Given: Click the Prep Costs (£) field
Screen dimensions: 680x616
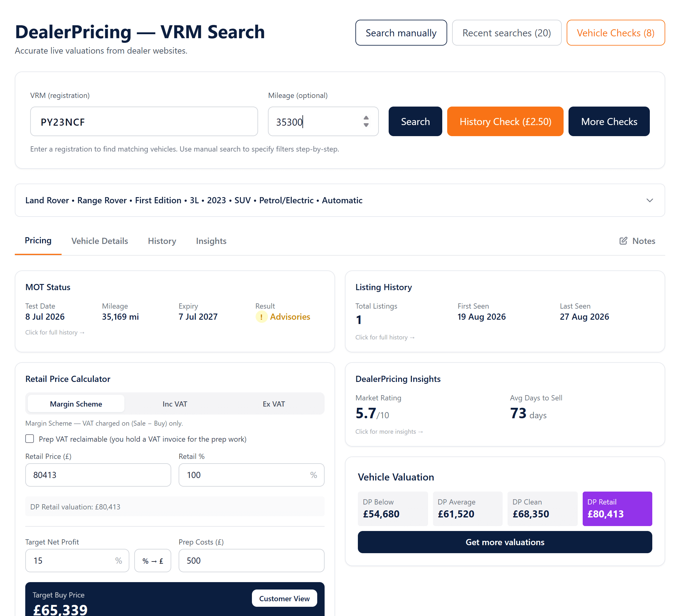Looking at the screenshot, I should pos(251,561).
